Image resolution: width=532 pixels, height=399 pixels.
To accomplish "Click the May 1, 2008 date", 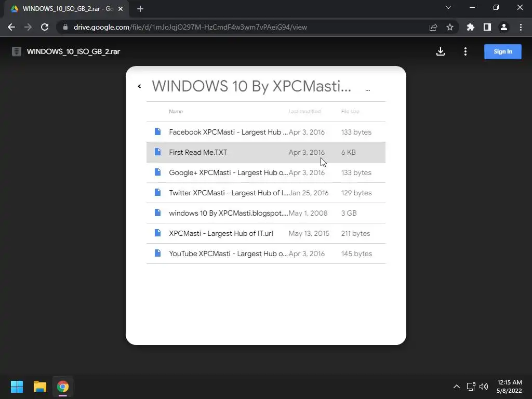I will pyautogui.click(x=308, y=213).
